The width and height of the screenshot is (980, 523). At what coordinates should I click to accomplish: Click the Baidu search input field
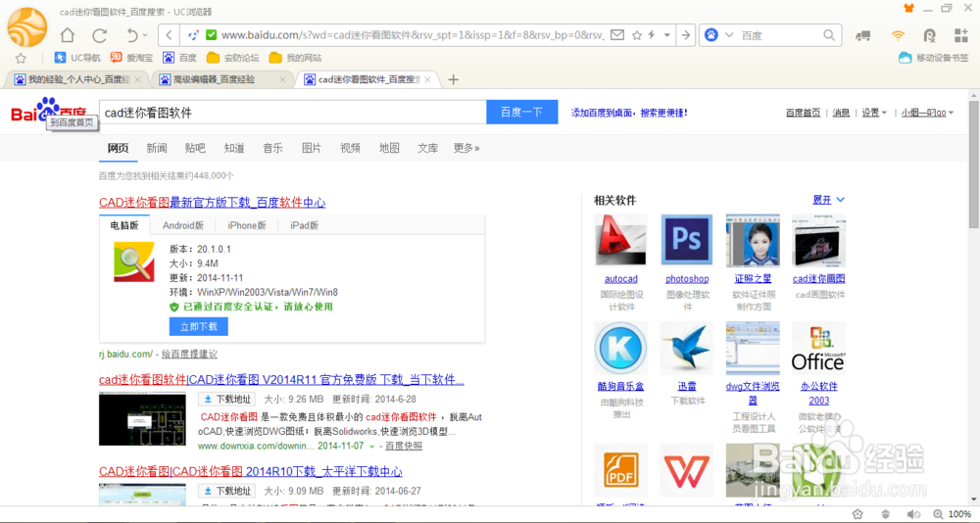point(292,113)
